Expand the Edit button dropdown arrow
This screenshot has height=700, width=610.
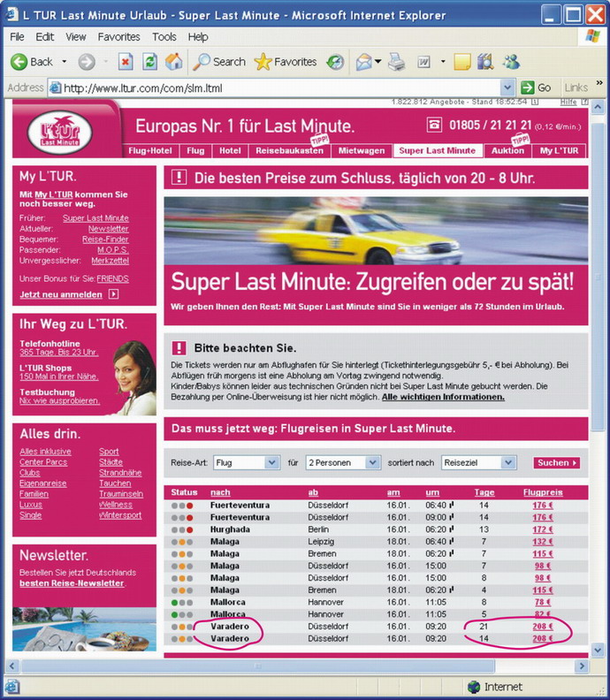pyautogui.click(x=443, y=62)
